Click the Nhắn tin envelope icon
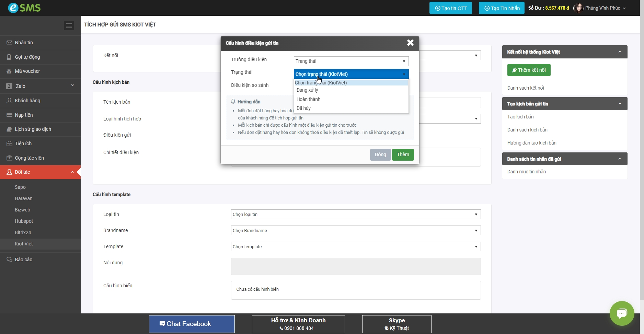Image resolution: width=644 pixels, height=334 pixels. point(9,43)
